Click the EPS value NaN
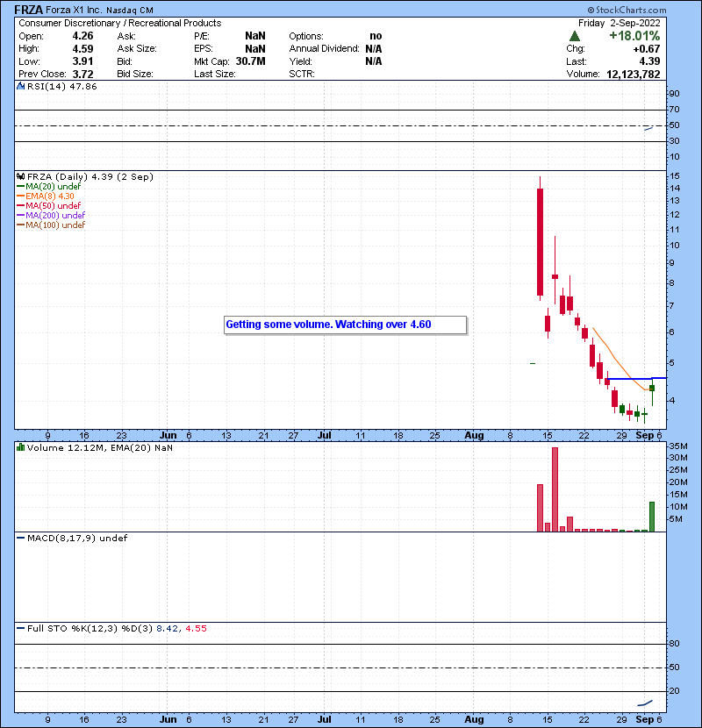 (255, 49)
